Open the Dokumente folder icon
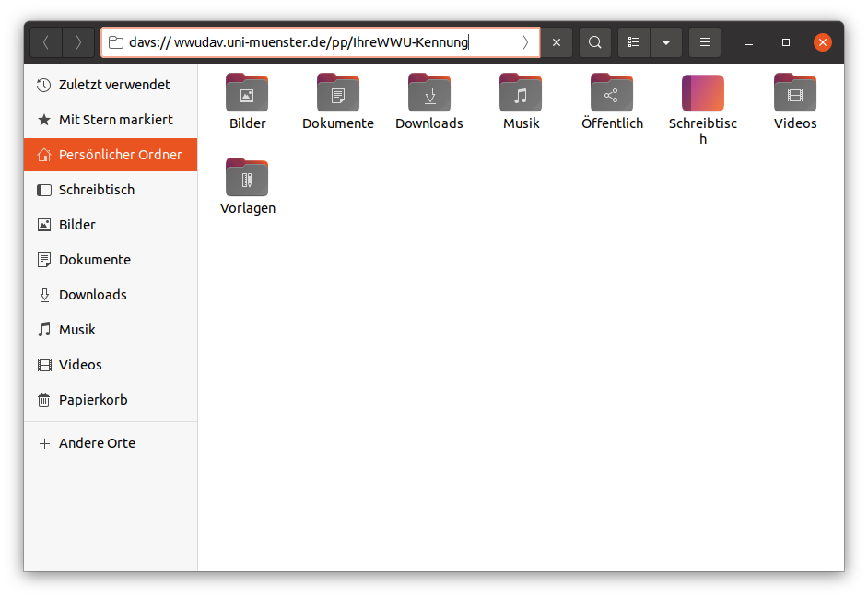This screenshot has height=598, width=868. (338, 94)
